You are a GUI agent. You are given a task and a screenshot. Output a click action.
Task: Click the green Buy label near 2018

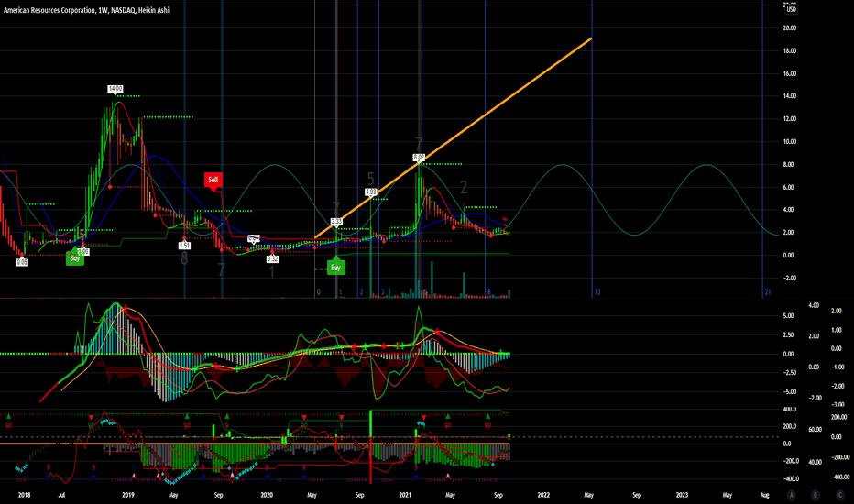(74, 258)
